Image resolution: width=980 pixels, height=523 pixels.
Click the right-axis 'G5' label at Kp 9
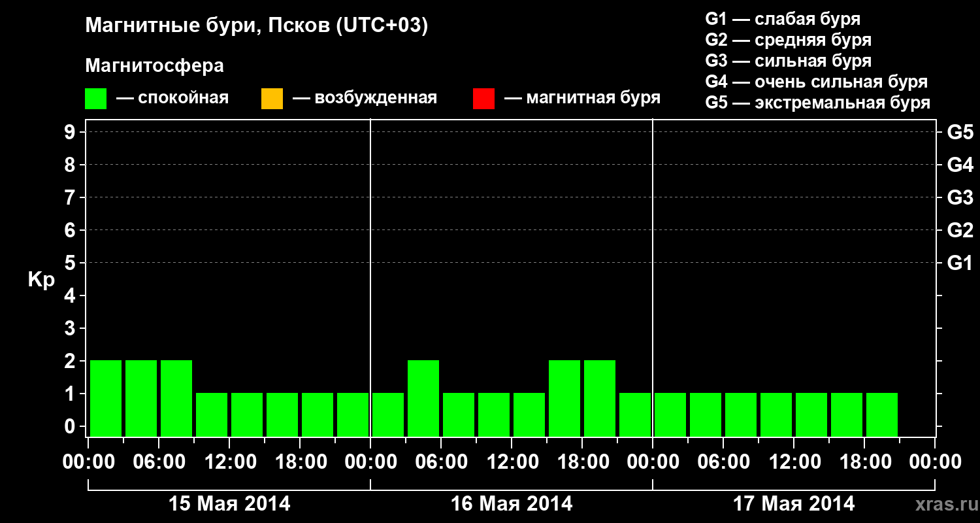point(960,132)
